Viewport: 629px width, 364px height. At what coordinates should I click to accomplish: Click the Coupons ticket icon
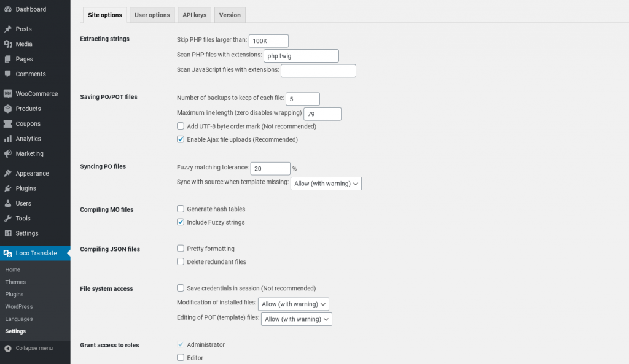pos(7,123)
